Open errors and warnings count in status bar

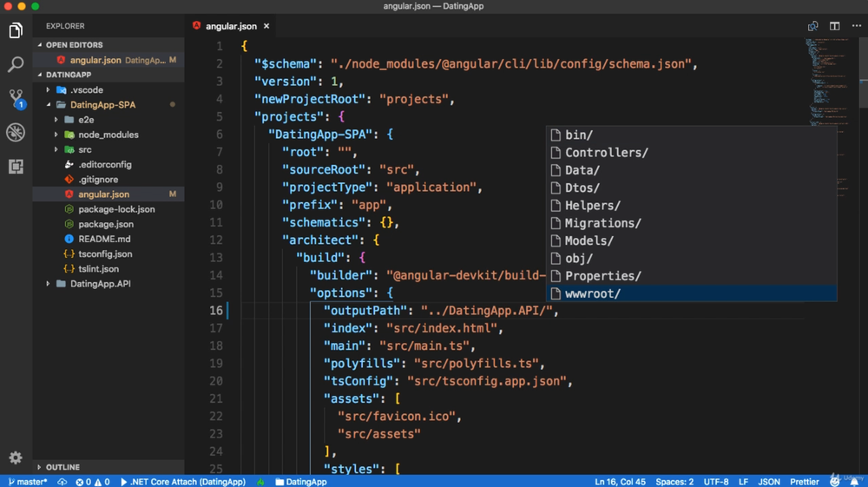(93, 482)
